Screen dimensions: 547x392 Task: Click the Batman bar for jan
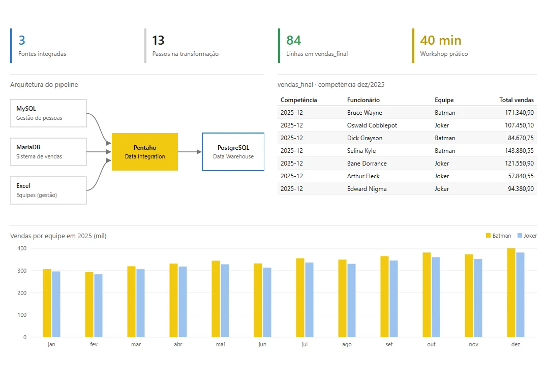tap(47, 303)
